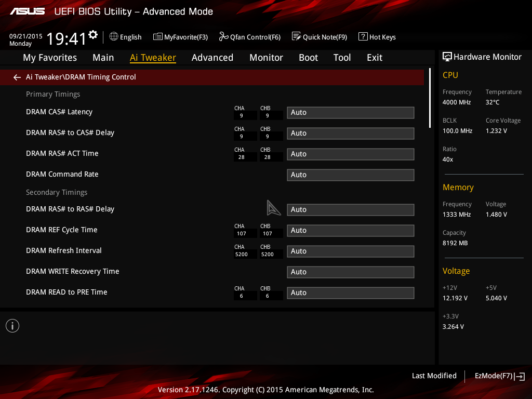This screenshot has height=399, width=532.
Task: Click DRAM Refresh Interval Auto field
Action: coord(351,251)
